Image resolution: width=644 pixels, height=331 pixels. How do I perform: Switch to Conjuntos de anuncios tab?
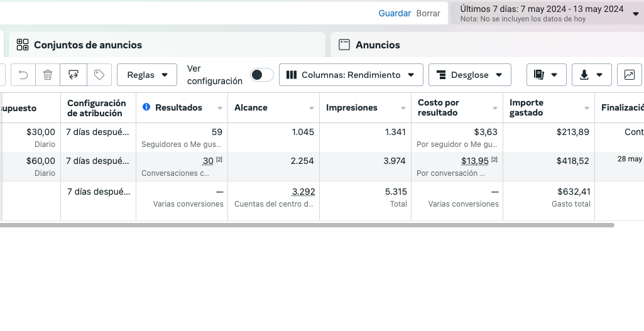coord(88,45)
